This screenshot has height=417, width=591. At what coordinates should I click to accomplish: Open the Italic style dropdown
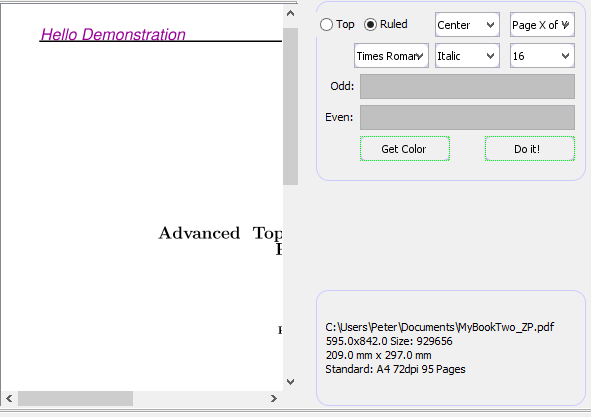pyautogui.click(x=467, y=56)
